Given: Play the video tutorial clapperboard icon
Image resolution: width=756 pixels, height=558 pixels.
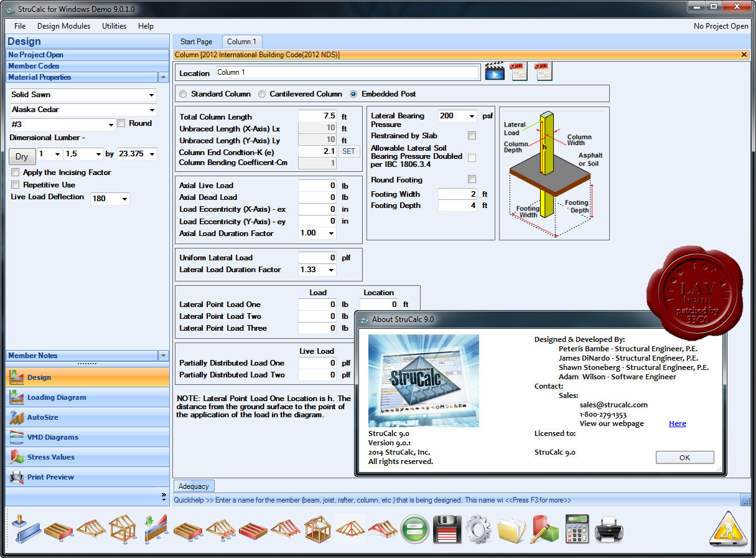Looking at the screenshot, I should [x=494, y=71].
